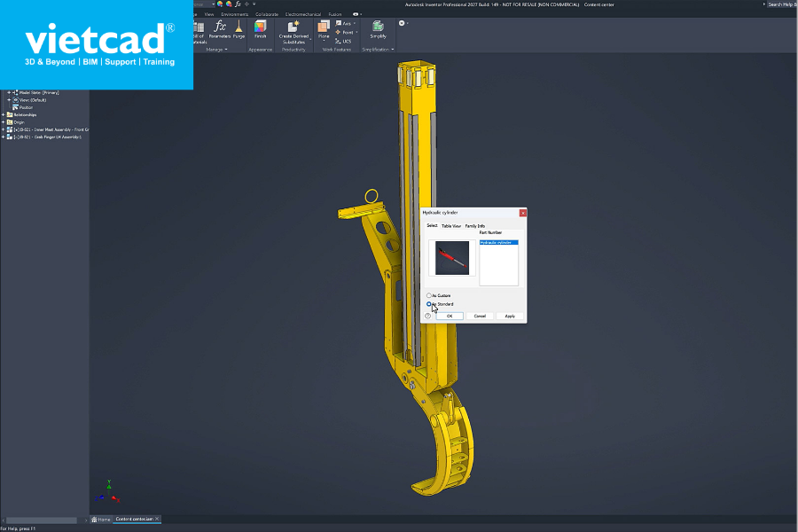This screenshot has height=532, width=798.
Task: Click the Purge broom icon
Action: (x=239, y=27)
